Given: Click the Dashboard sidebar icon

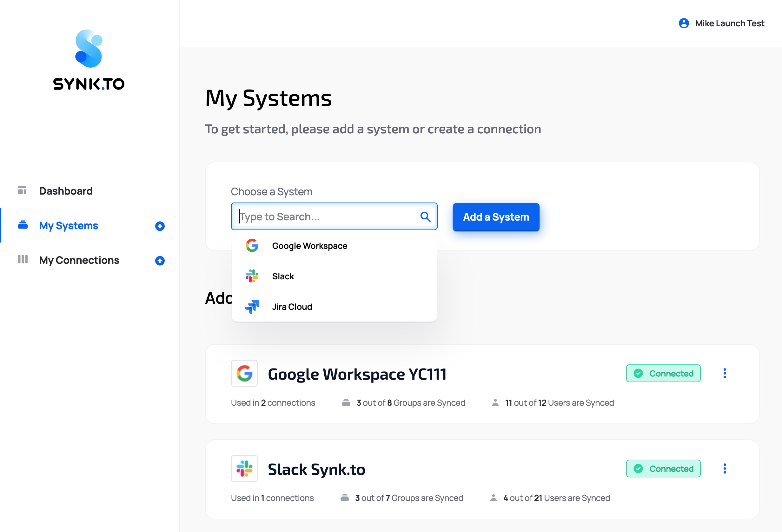Looking at the screenshot, I should tap(22, 190).
